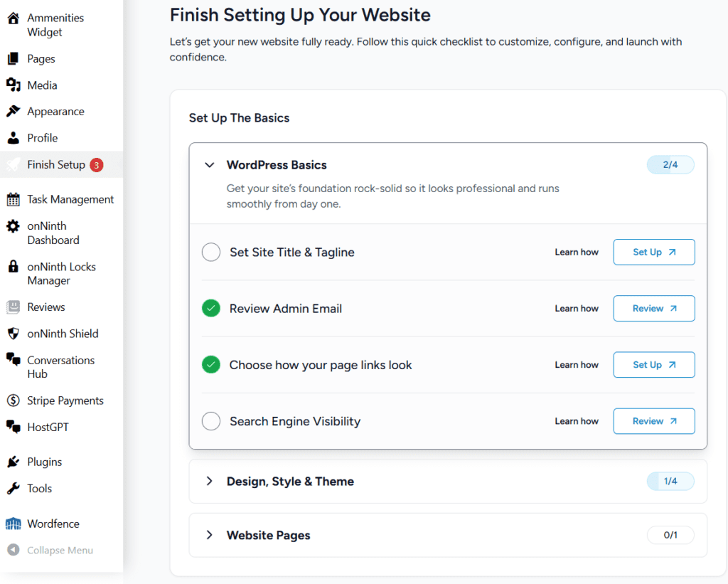The width and height of the screenshot is (728, 584).
Task: Expand the Design, Style & Theme section
Action: click(x=210, y=482)
